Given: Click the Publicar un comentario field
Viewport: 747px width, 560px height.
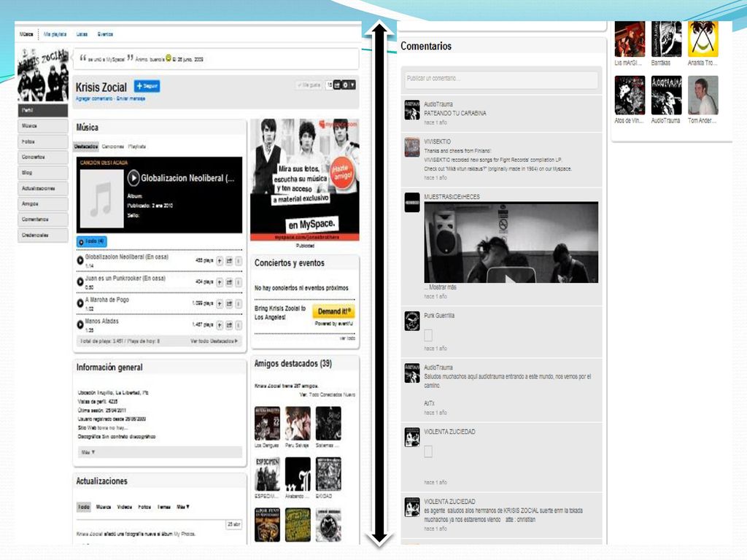Looking at the screenshot, I should click(x=501, y=79).
